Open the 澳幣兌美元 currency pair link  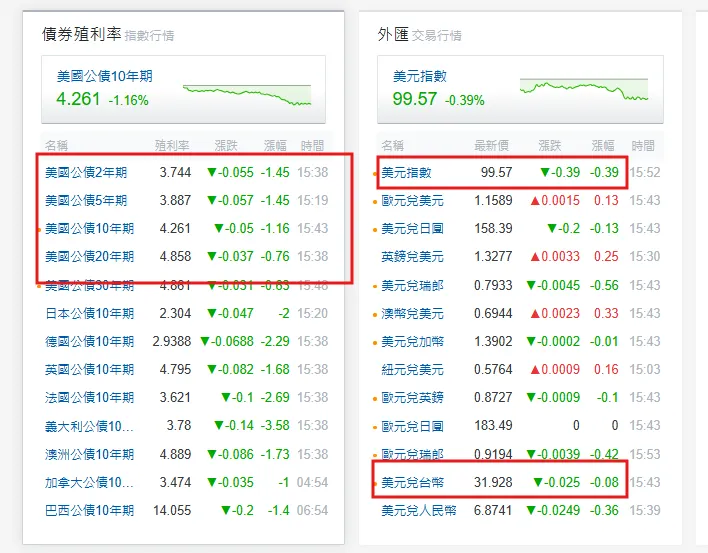(x=412, y=313)
